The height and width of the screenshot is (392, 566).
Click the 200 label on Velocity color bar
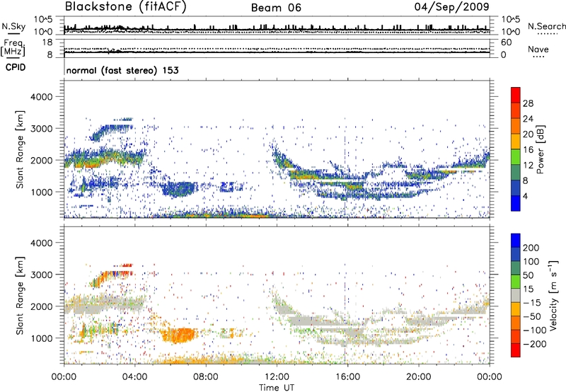(531, 248)
